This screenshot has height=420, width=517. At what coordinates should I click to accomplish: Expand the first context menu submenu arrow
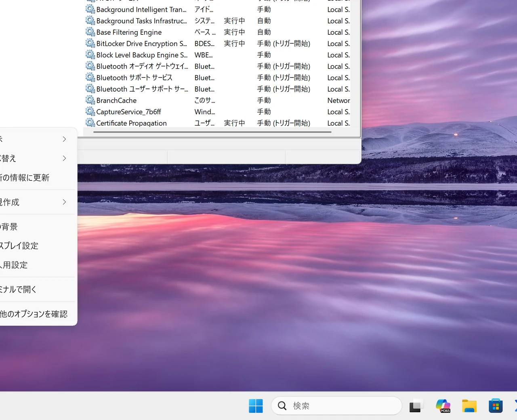coord(64,139)
